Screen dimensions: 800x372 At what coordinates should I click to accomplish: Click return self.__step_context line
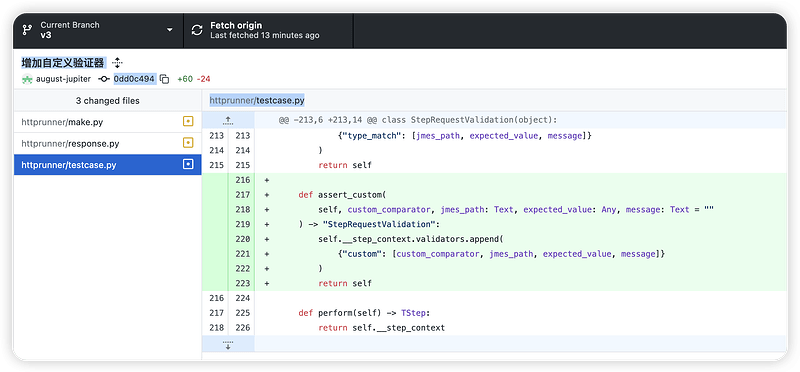[382, 328]
